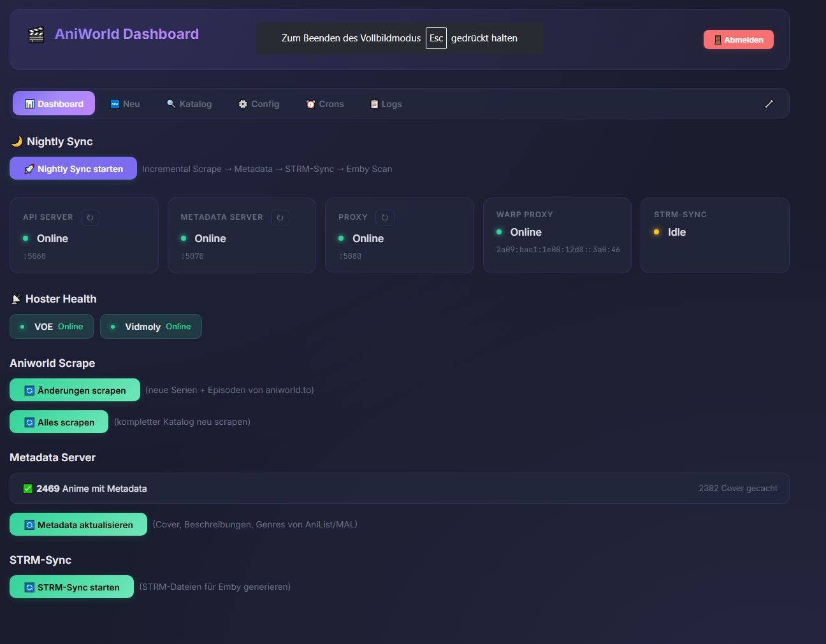
Task: Refresh the Proxy status
Action: [385, 218]
